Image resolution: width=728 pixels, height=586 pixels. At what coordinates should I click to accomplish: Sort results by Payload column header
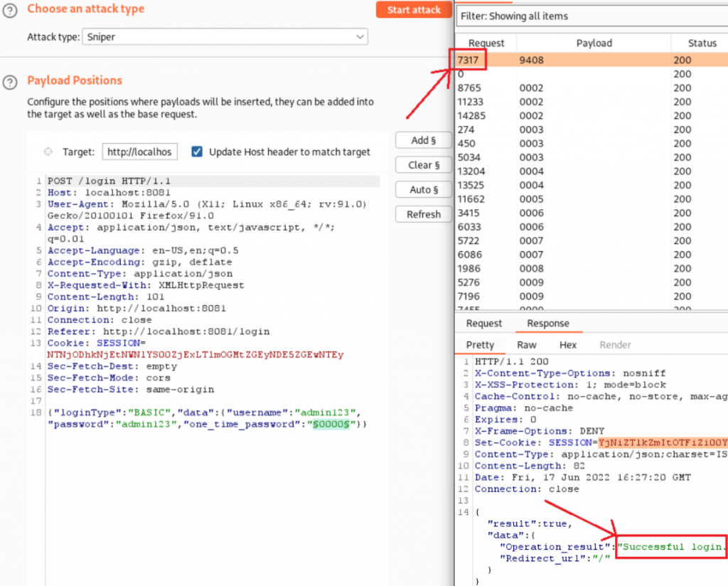[594, 43]
